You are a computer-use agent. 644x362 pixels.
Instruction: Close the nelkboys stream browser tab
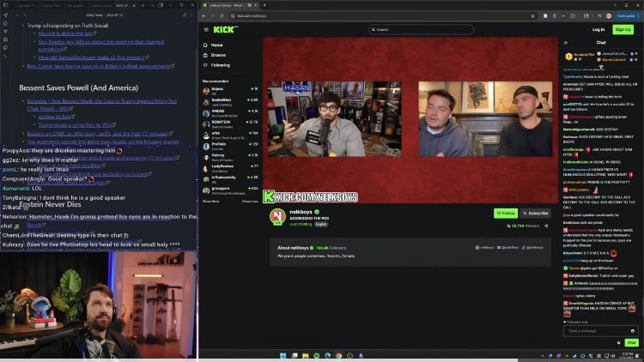pos(255,5)
